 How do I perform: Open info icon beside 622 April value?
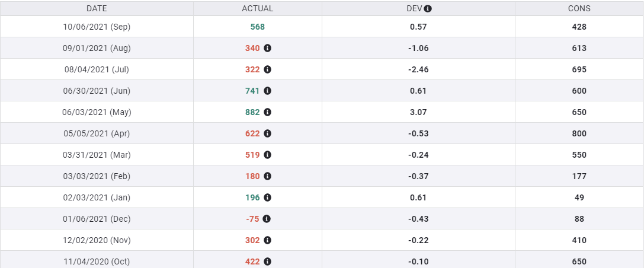[267, 133]
